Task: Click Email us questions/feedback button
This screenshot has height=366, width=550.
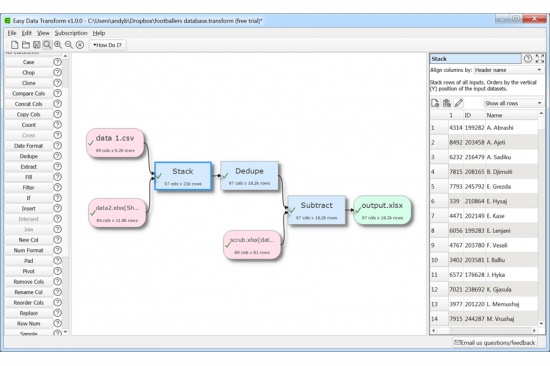Action: [x=495, y=342]
